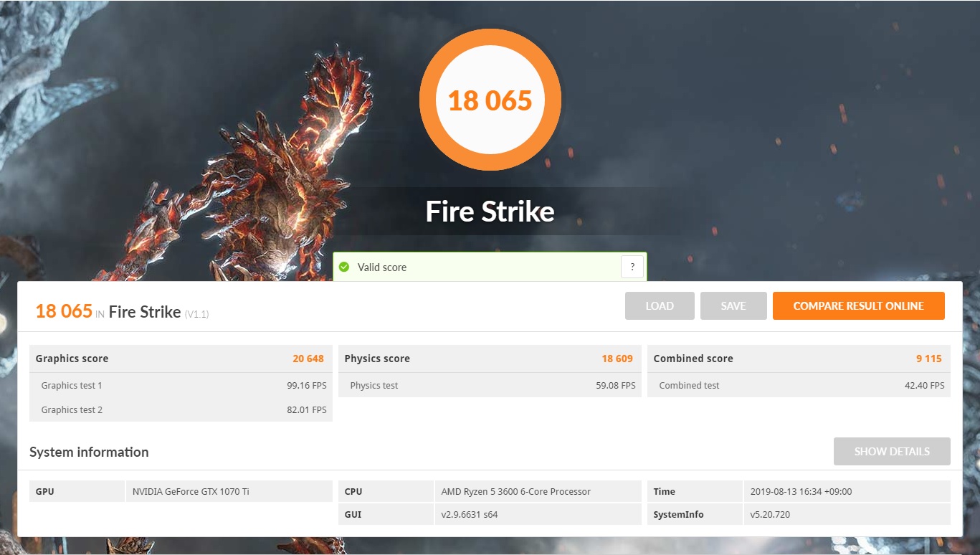Open COMPARE RESULT ONLINE
980x555 pixels.
point(858,305)
